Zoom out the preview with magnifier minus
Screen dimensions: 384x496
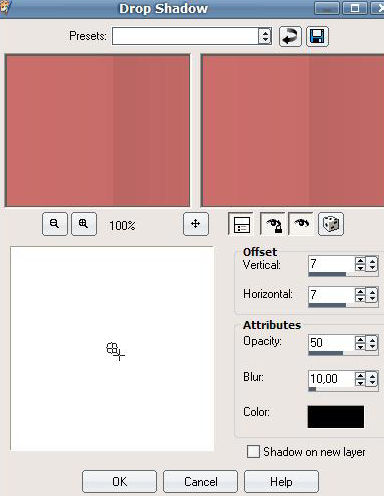pyautogui.click(x=55, y=224)
